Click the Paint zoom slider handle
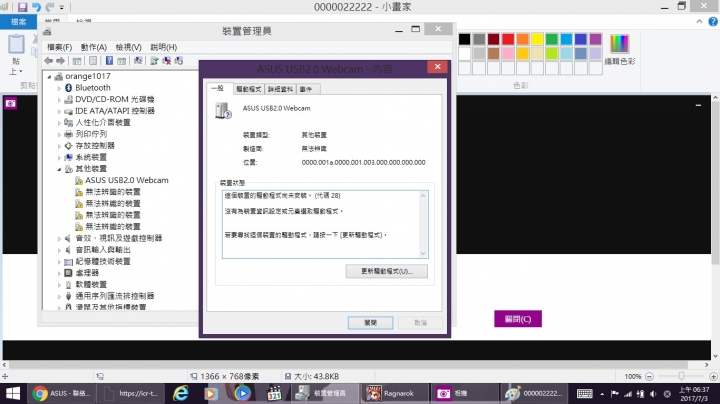 tap(681, 376)
